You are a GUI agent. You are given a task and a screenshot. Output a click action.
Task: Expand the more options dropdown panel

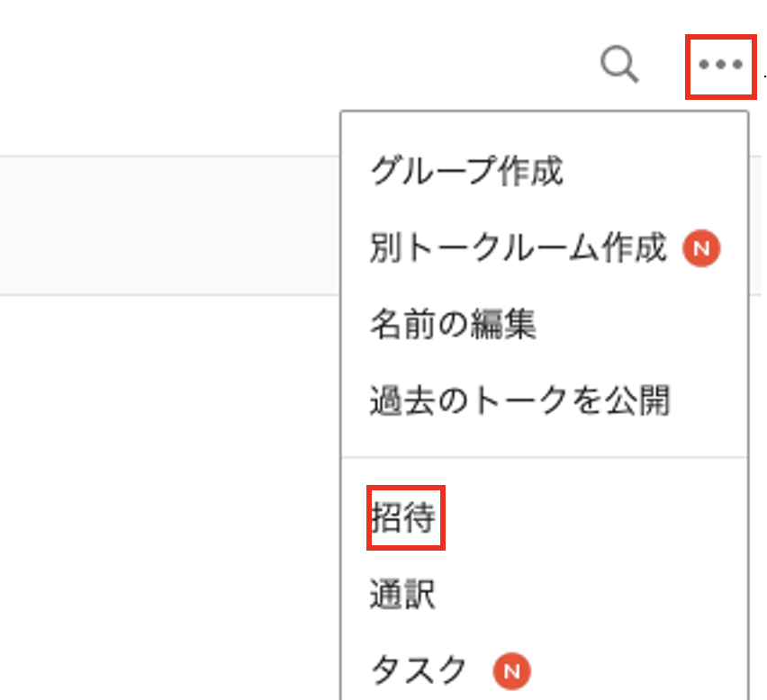(719, 66)
